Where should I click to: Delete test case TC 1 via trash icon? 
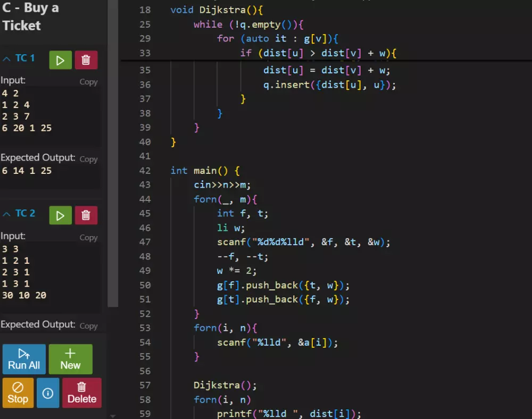coord(86,60)
